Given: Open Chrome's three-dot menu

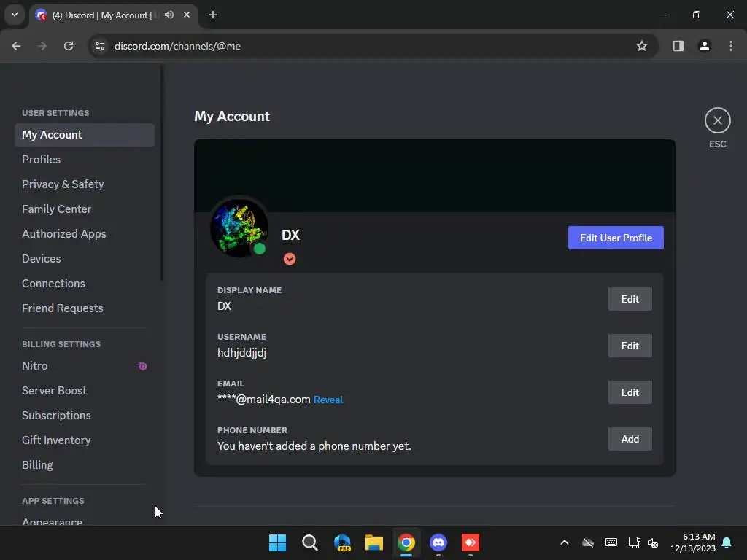Looking at the screenshot, I should [x=731, y=46].
